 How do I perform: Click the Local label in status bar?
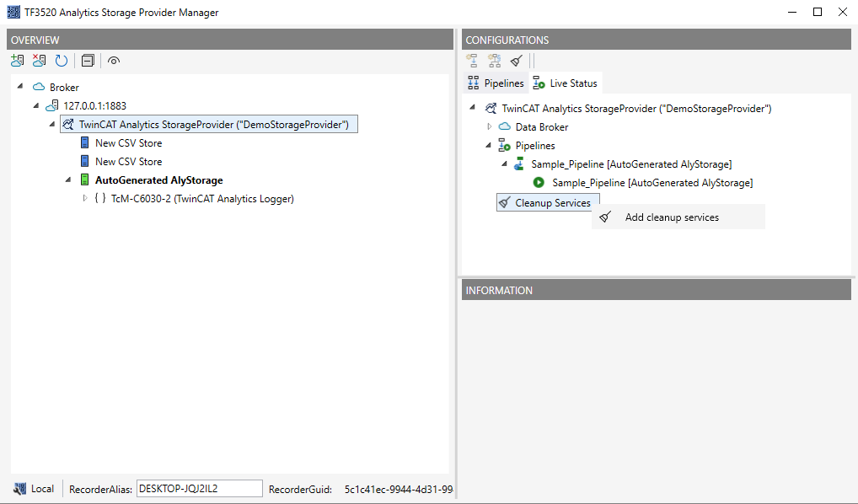(43, 489)
